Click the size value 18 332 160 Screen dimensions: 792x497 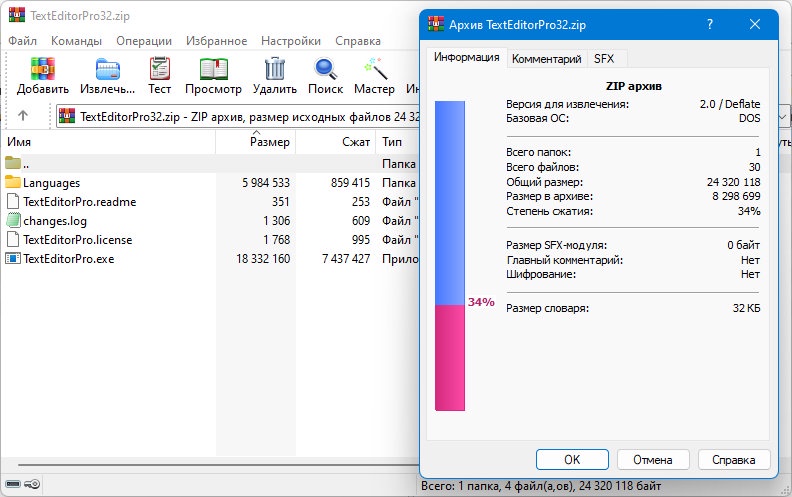(263, 259)
